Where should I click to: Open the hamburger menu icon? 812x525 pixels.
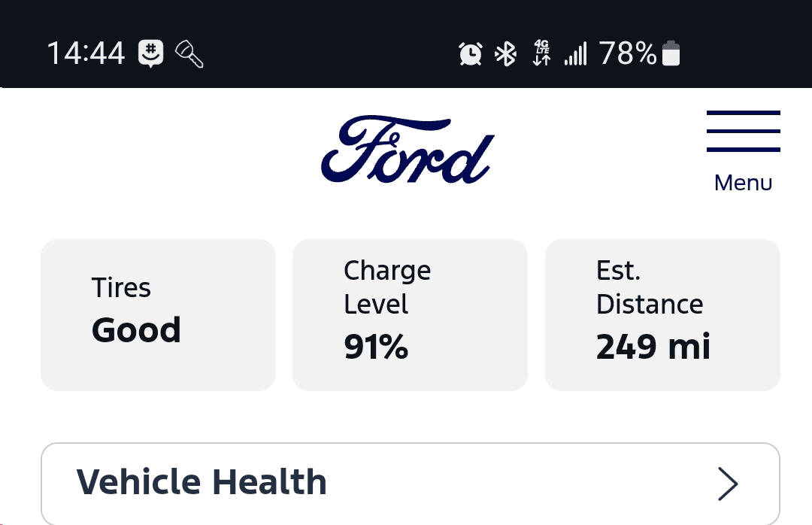[743, 132]
